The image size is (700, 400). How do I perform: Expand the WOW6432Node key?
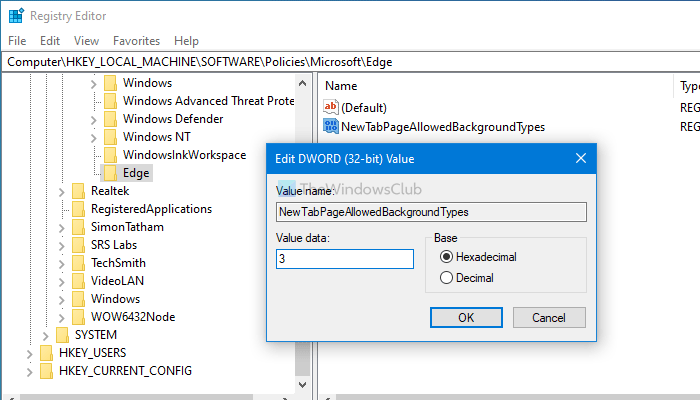pos(62,317)
